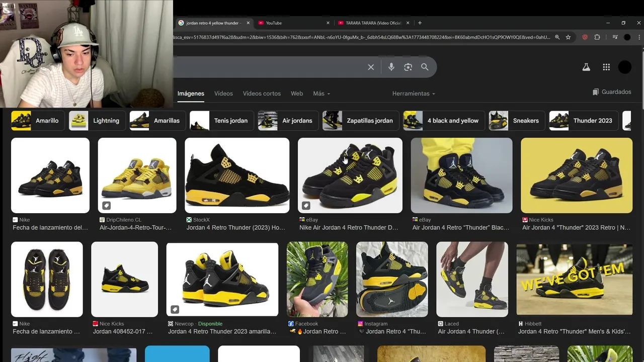
Task: Select the jordan retro 4 yellow thunder tab
Action: 213,23
